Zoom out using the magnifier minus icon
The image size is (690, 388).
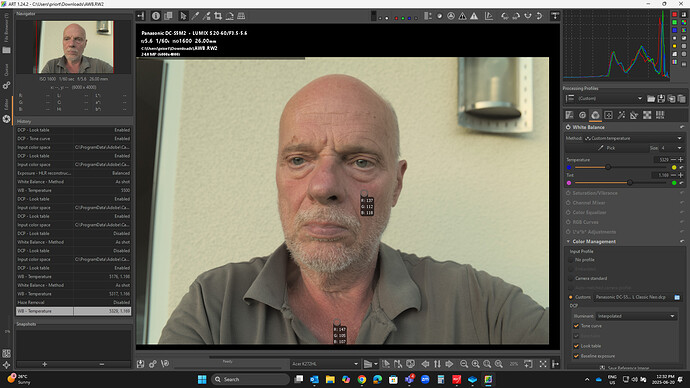click(x=464, y=364)
